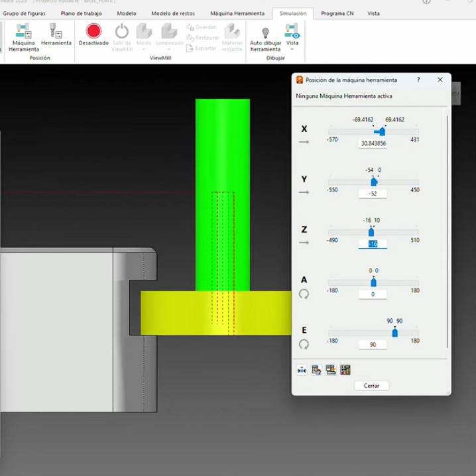Click the X axis slider handle
The image size is (476, 476).
coord(382,131)
